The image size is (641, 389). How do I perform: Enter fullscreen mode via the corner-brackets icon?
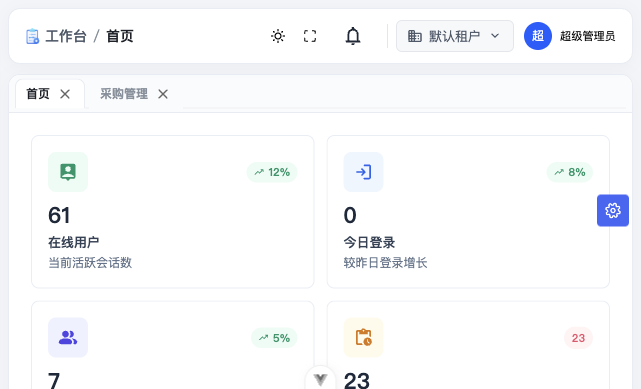tap(310, 36)
